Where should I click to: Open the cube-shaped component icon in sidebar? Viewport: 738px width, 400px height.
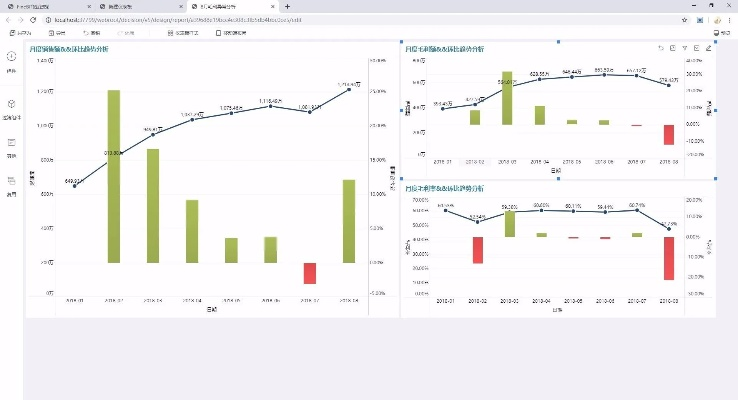(11, 103)
